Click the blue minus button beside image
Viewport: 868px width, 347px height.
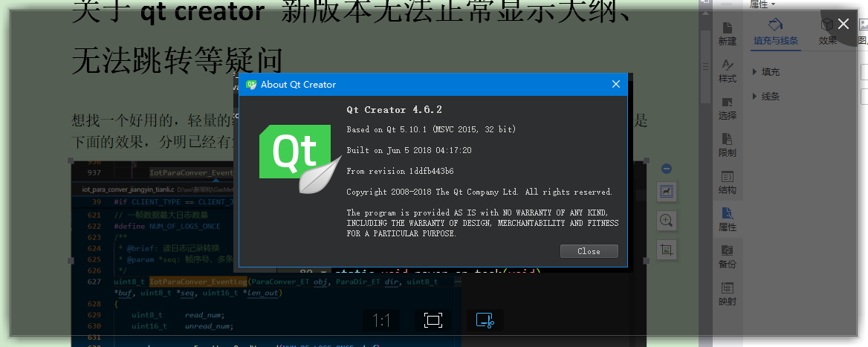click(x=667, y=169)
